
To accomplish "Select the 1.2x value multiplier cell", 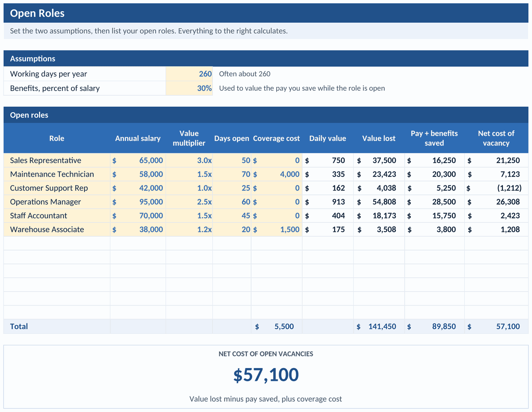I will 189,229.
